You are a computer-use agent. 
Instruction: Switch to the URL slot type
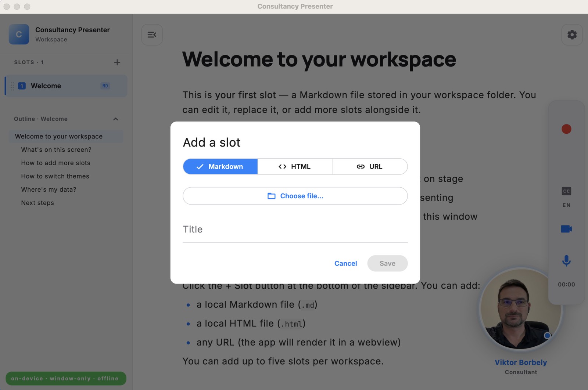coord(370,167)
